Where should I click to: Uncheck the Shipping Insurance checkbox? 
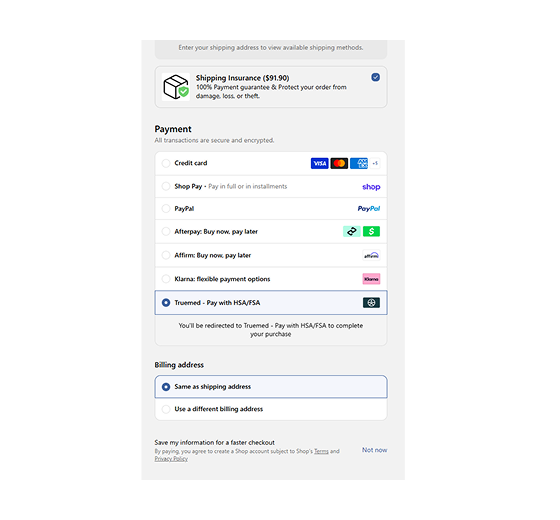click(375, 77)
